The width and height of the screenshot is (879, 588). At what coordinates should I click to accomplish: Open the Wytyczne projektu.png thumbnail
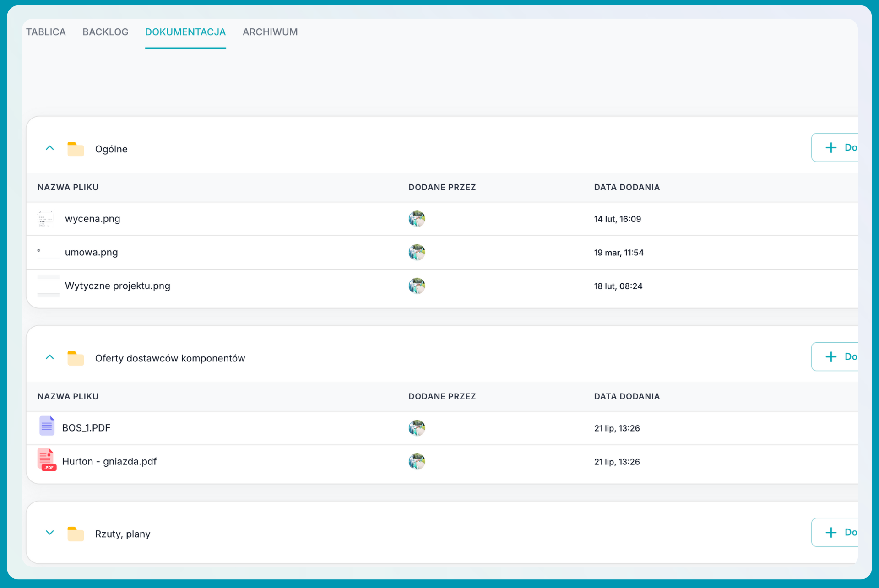point(48,286)
